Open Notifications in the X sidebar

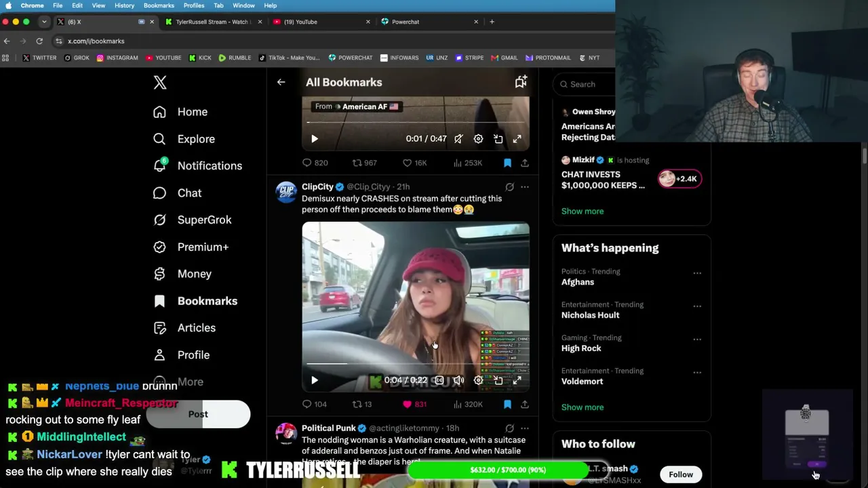coord(197,166)
